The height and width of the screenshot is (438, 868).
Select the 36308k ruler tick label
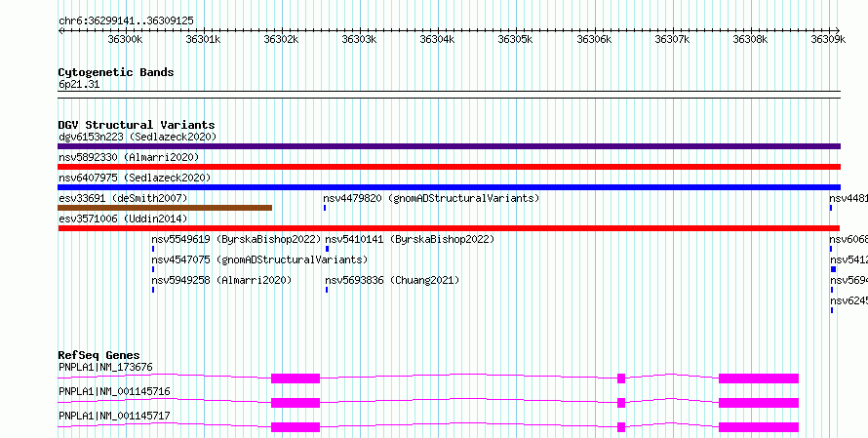click(x=750, y=39)
